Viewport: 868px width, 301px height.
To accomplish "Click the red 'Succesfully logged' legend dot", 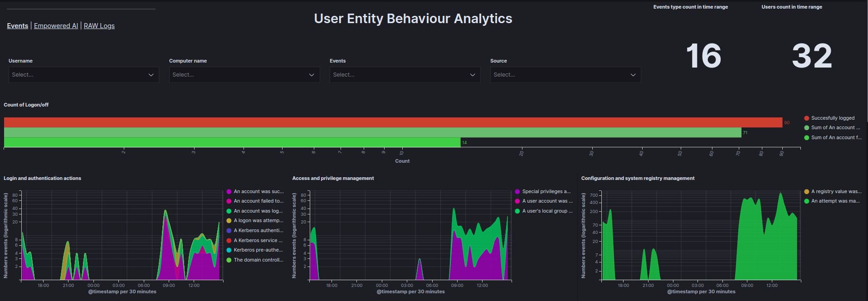I will point(806,118).
